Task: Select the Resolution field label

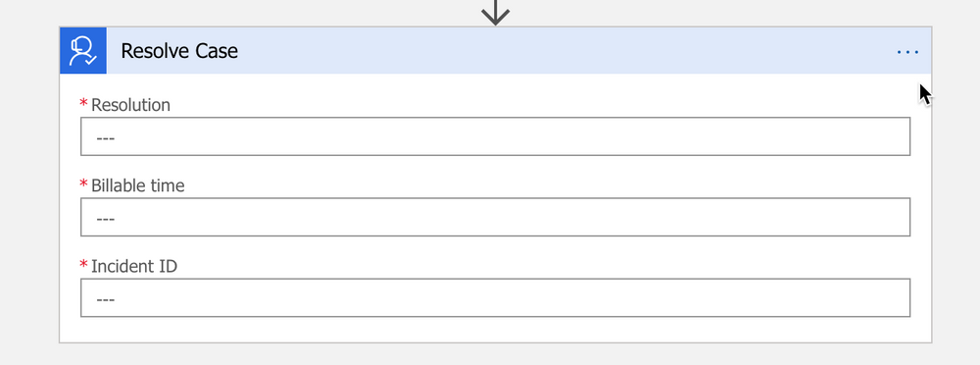Action: 130,105
